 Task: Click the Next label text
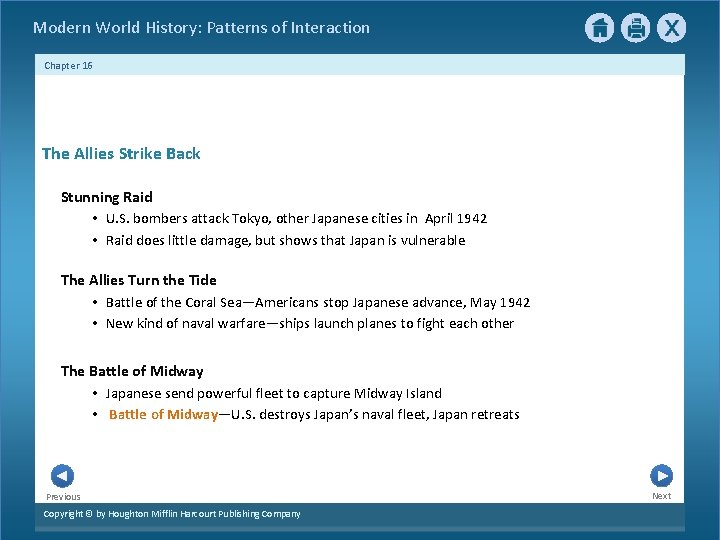click(x=662, y=496)
